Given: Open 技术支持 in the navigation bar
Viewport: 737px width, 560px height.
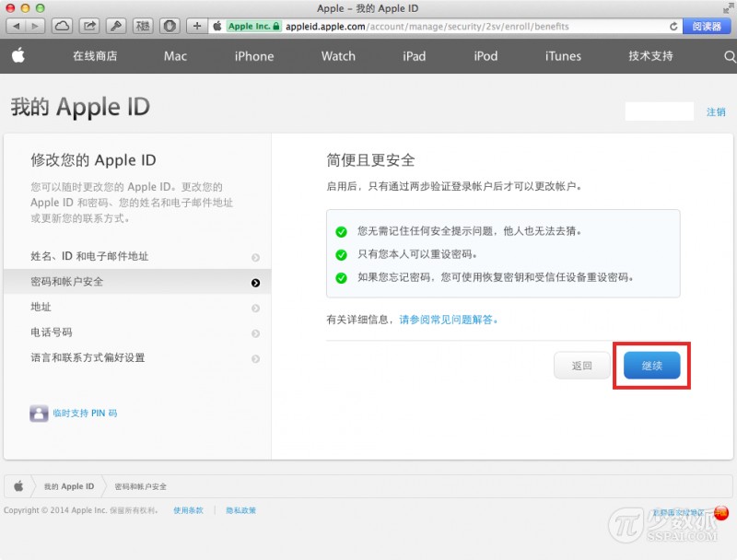Looking at the screenshot, I should tap(651, 56).
